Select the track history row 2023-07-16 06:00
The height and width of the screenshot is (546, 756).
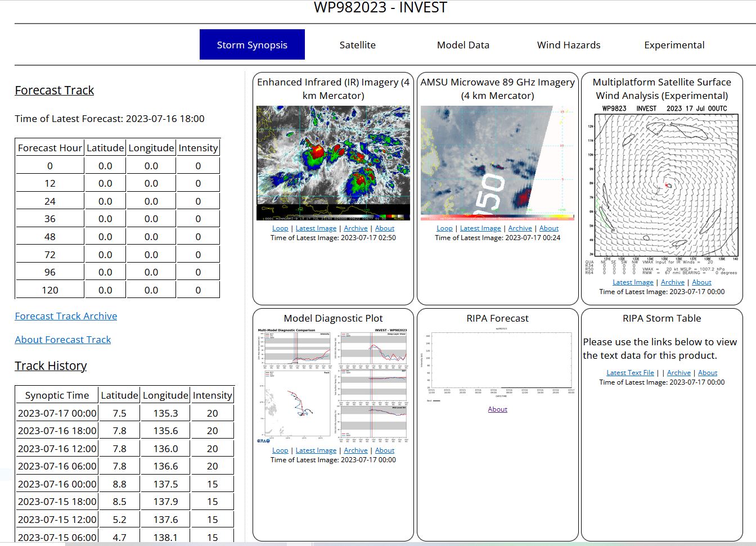pos(124,466)
